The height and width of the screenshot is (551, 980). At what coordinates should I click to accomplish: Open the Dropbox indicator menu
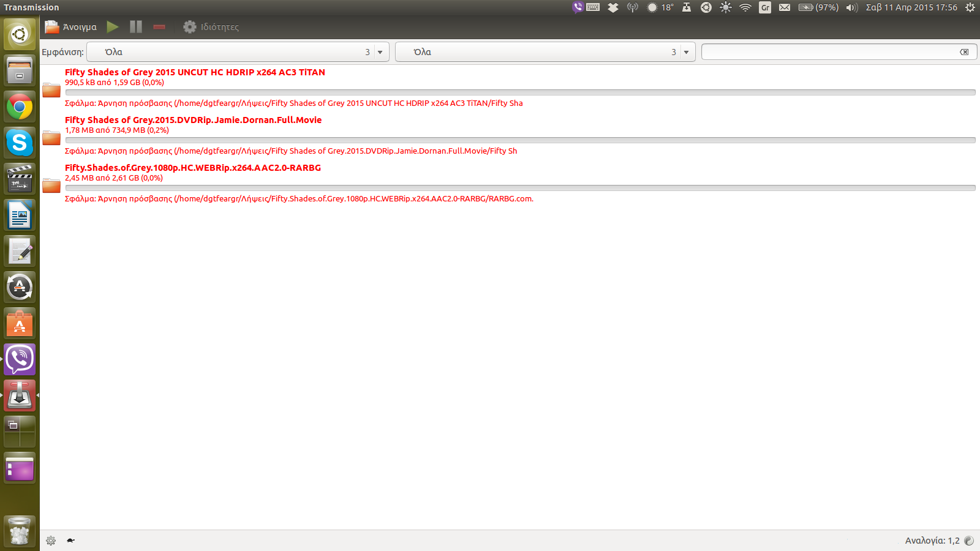tap(613, 7)
